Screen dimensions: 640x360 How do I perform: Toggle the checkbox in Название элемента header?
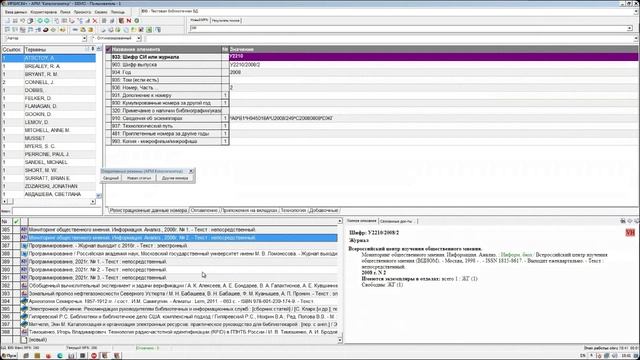click(x=109, y=49)
